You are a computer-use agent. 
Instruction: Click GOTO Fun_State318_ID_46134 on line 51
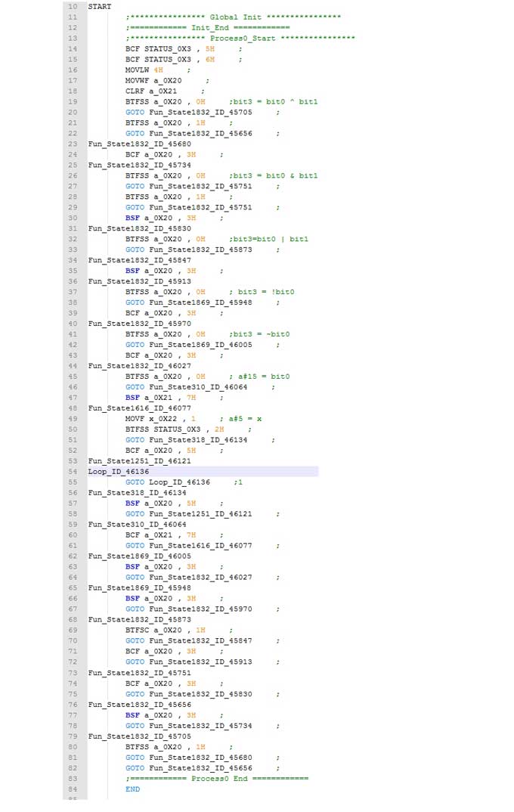[187, 440]
